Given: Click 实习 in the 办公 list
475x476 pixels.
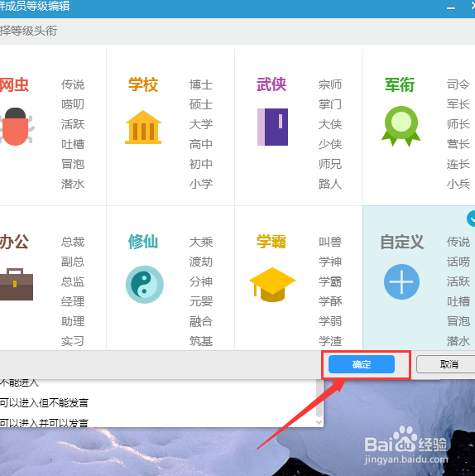Looking at the screenshot, I should point(73,341).
